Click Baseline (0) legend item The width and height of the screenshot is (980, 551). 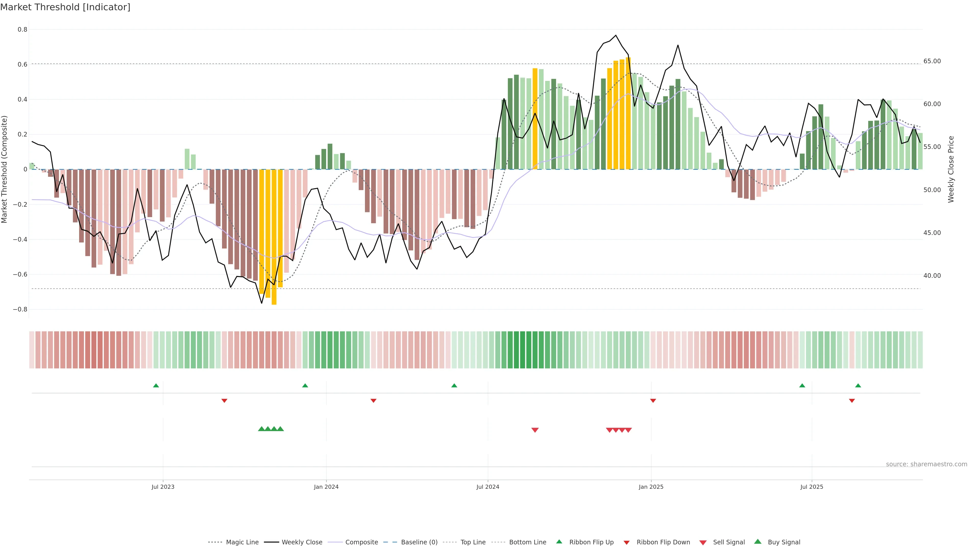point(419,542)
